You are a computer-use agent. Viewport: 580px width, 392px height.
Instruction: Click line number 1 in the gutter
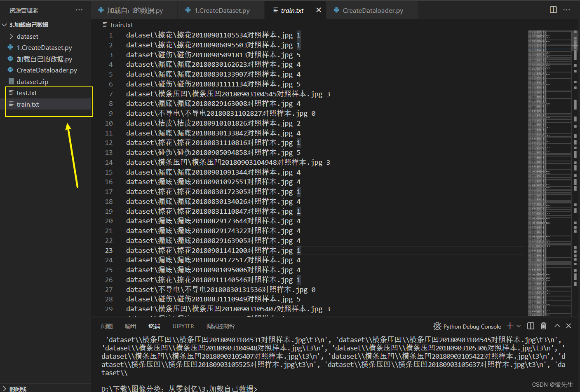[110, 35]
